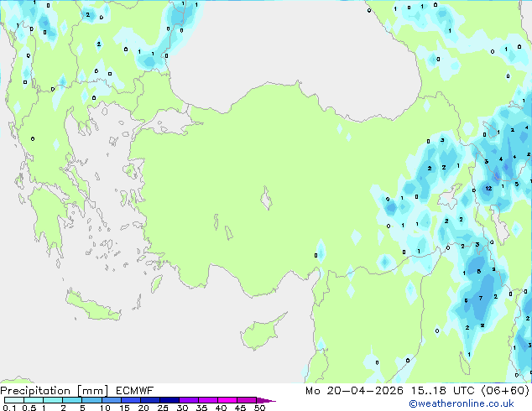The width and height of the screenshot is (532, 411).
Task: Click the 25–30 mm dark blue legend box
Action: 169,400
